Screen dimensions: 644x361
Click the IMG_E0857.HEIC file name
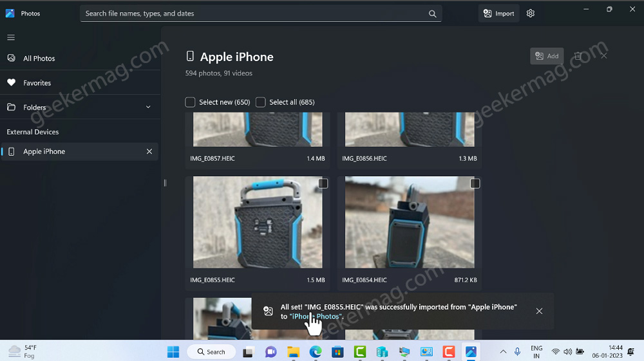point(213,158)
